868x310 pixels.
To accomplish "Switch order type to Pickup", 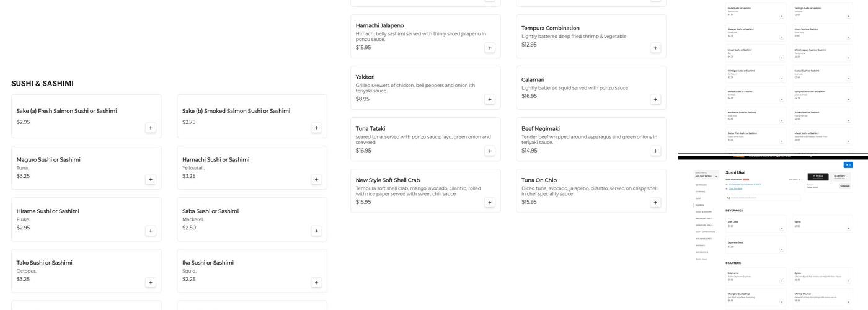I will point(817,177).
